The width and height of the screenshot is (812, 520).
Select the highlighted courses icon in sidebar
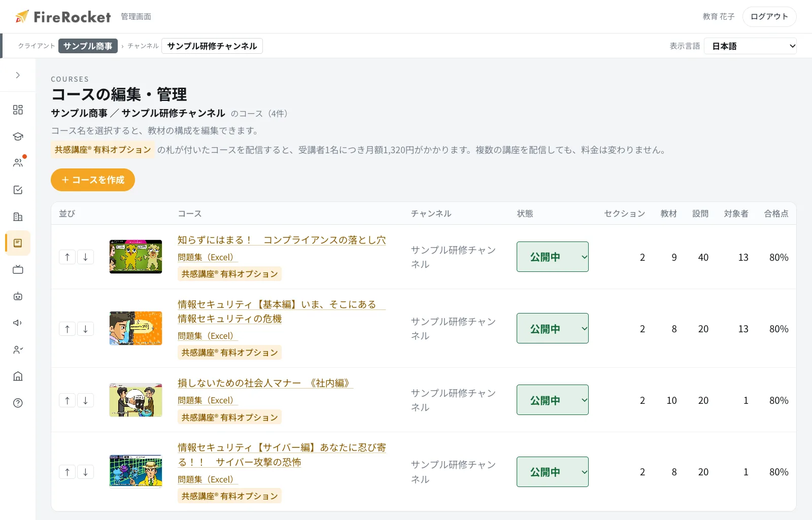tap(18, 243)
